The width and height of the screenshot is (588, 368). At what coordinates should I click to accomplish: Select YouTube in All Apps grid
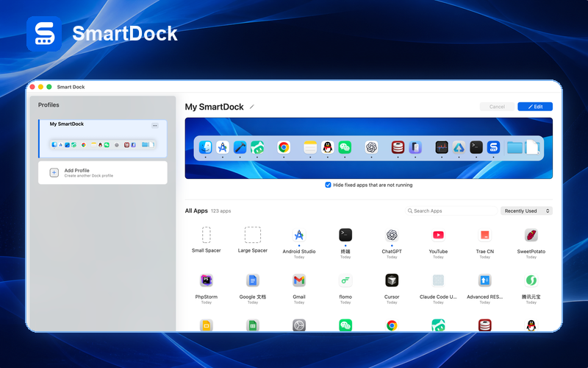[438, 244]
